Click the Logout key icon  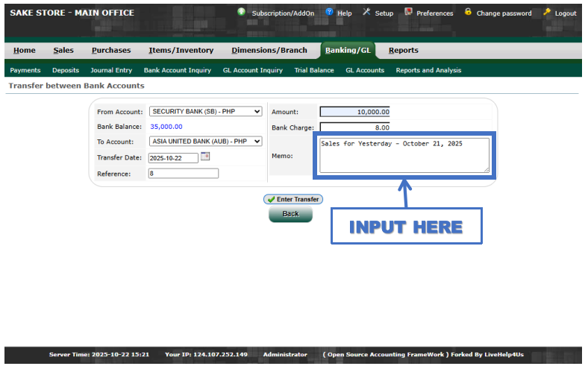[x=547, y=12]
